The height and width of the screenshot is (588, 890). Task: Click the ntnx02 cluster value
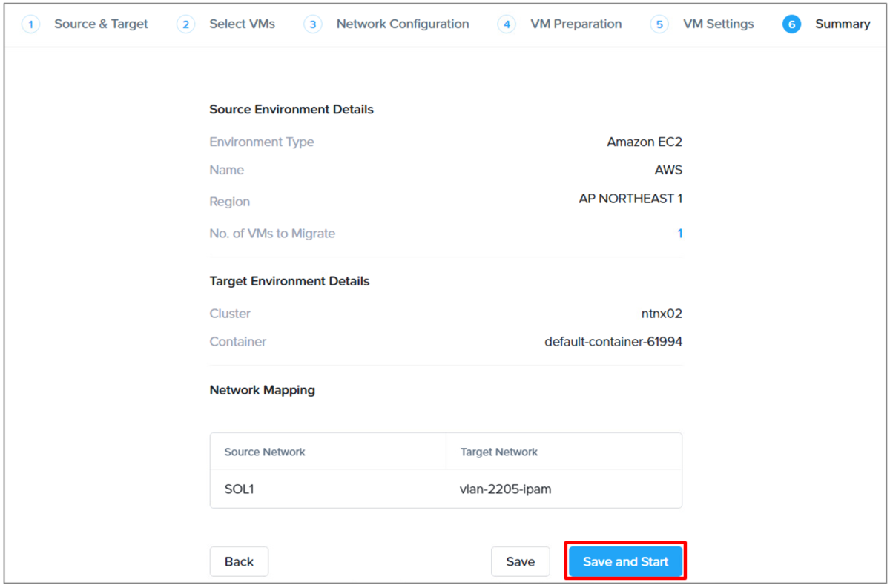coord(662,314)
